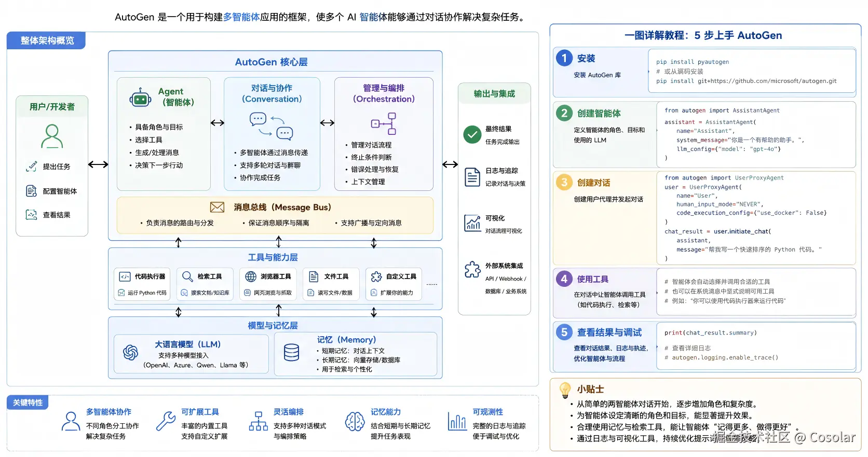Click the pip install git+https github line

click(747, 81)
